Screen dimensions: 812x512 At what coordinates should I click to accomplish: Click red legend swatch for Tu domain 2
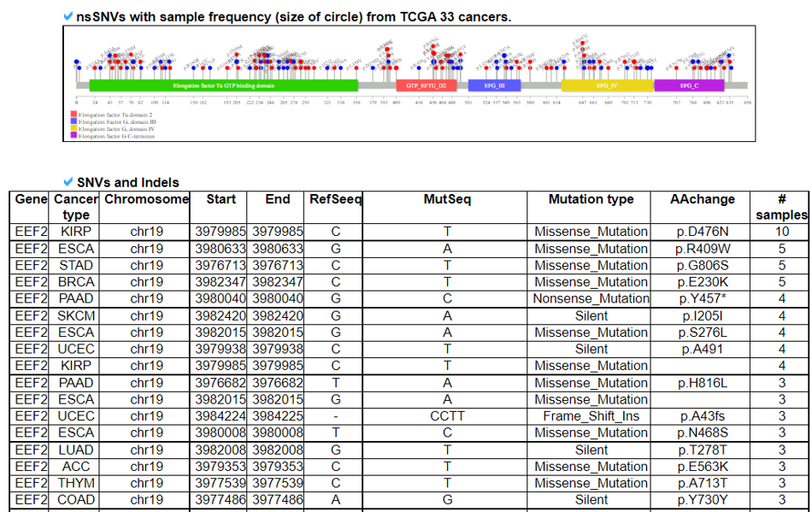[x=74, y=115]
